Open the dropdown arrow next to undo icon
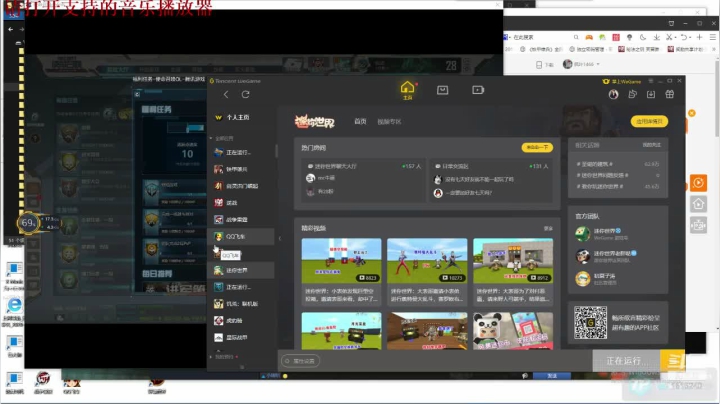 point(690,38)
